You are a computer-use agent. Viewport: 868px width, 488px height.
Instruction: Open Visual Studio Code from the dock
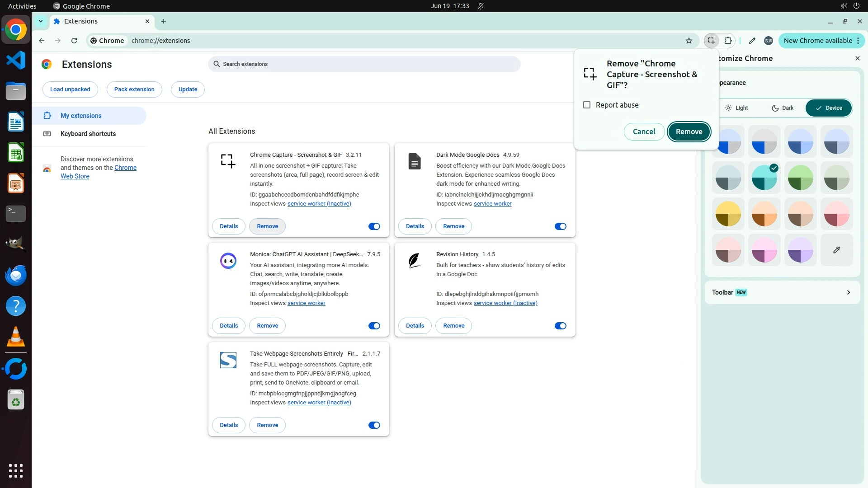[x=16, y=60]
